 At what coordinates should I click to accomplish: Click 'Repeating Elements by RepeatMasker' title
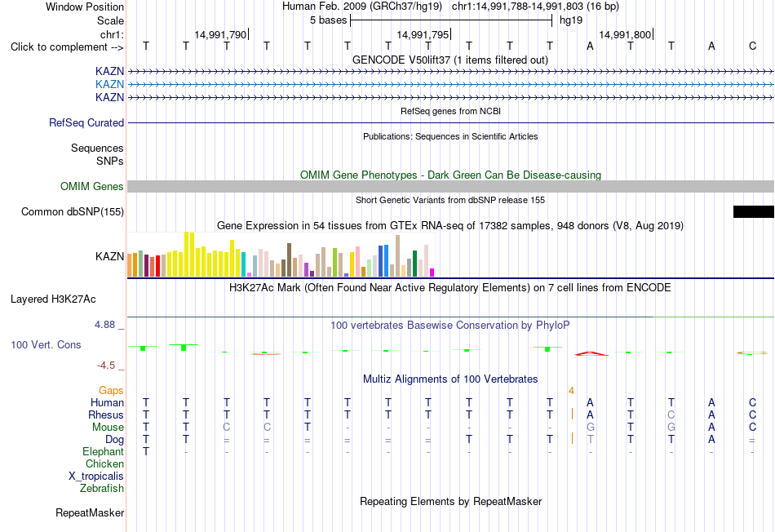451,501
